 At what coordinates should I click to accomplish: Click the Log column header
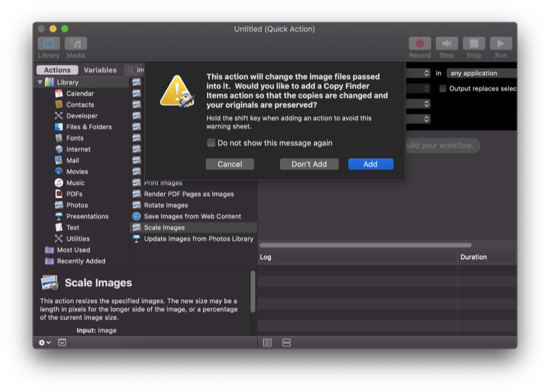coord(357,257)
